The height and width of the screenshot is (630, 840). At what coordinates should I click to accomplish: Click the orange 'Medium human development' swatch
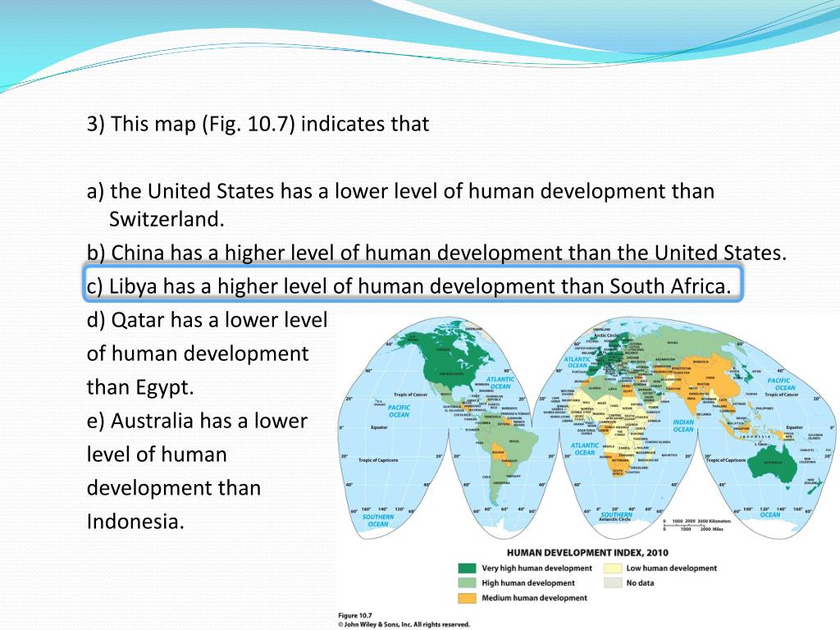tap(467, 598)
